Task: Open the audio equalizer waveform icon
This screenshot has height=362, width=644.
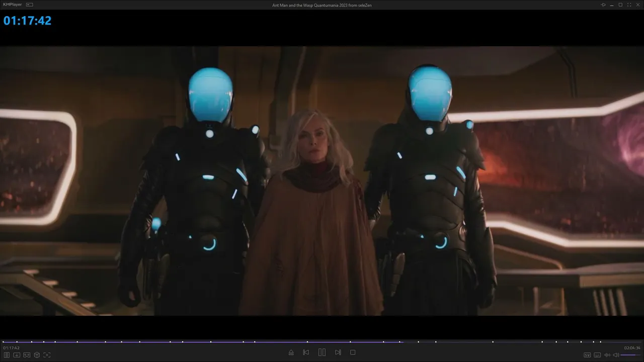Action: click(x=607, y=355)
